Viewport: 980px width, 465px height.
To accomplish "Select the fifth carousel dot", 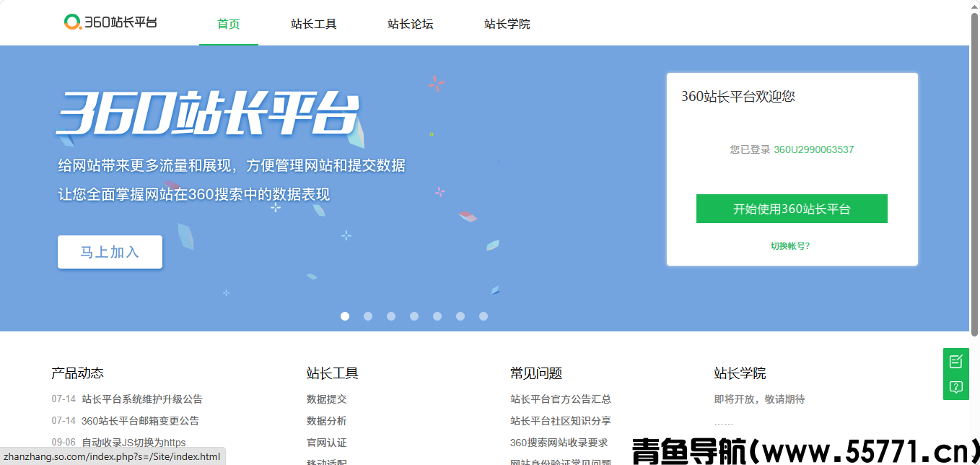I will (x=437, y=316).
